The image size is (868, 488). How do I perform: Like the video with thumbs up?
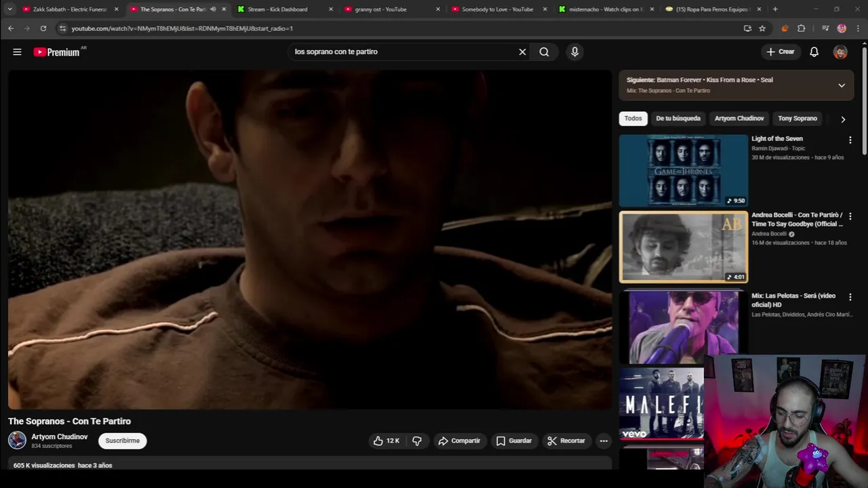tap(386, 441)
